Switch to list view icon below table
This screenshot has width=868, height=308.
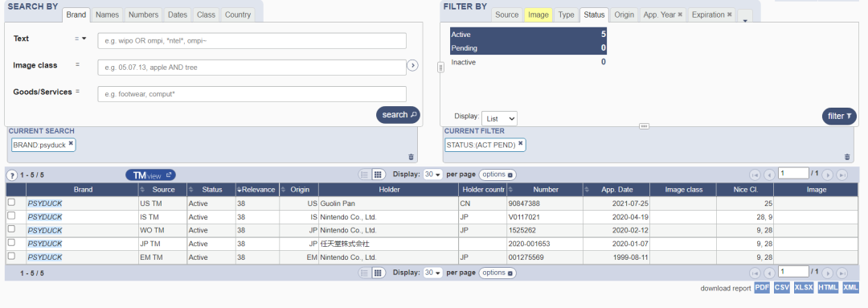pos(364,273)
